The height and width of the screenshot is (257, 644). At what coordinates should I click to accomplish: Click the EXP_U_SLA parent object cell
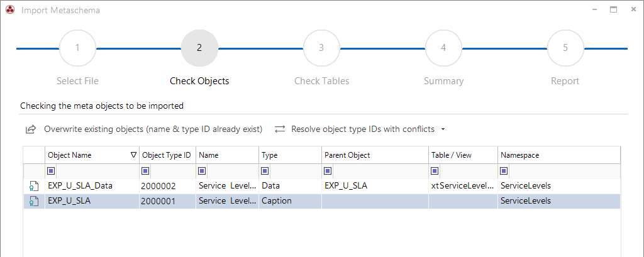(x=375, y=186)
